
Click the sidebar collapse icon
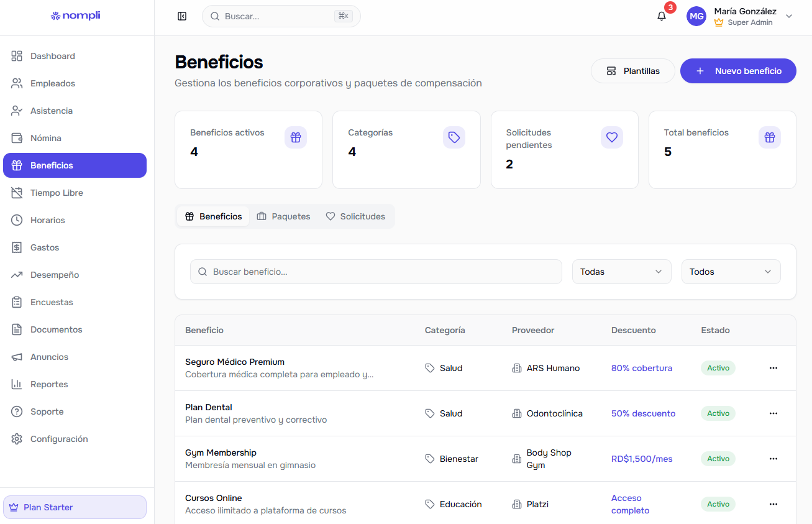click(x=182, y=16)
